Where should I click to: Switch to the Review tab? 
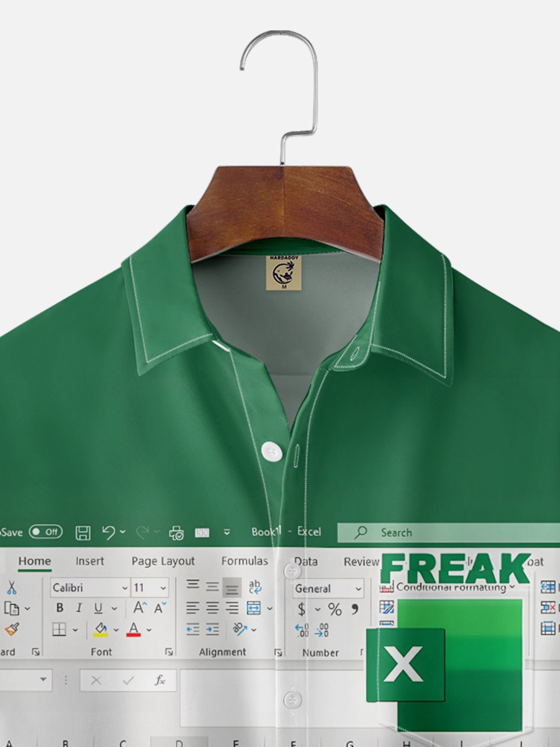pyautogui.click(x=361, y=562)
